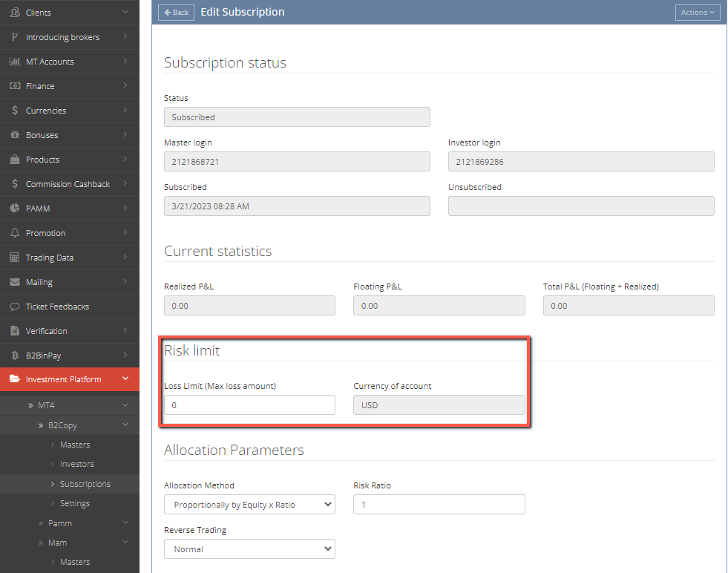Open the Actions dropdown button
Image resolution: width=728 pixels, height=573 pixels.
[698, 13]
